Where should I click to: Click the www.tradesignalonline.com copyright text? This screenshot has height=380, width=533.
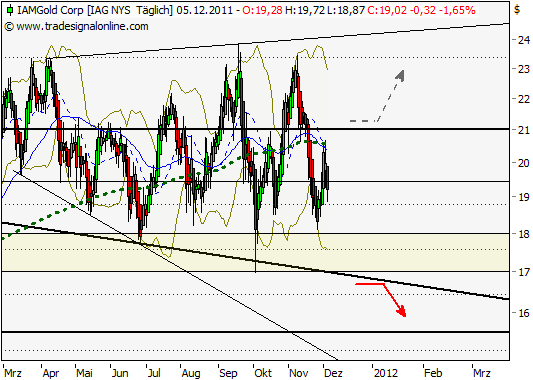pyautogui.click(x=77, y=27)
